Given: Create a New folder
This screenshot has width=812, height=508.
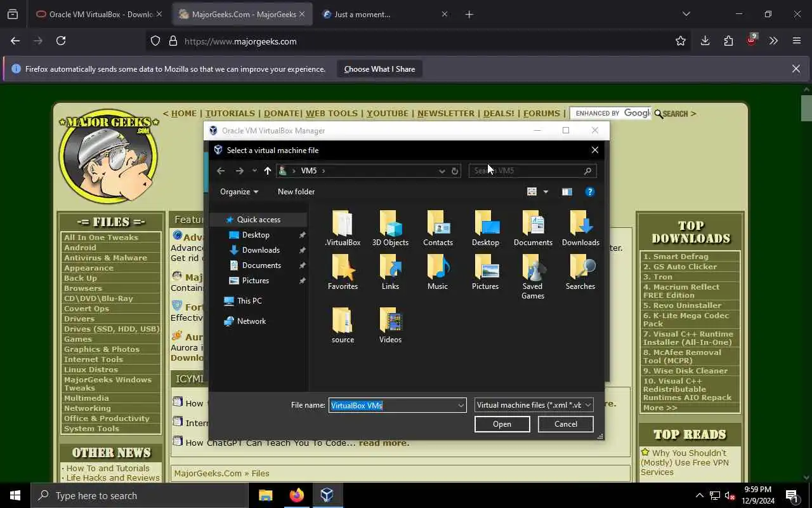Looking at the screenshot, I should pos(296,192).
